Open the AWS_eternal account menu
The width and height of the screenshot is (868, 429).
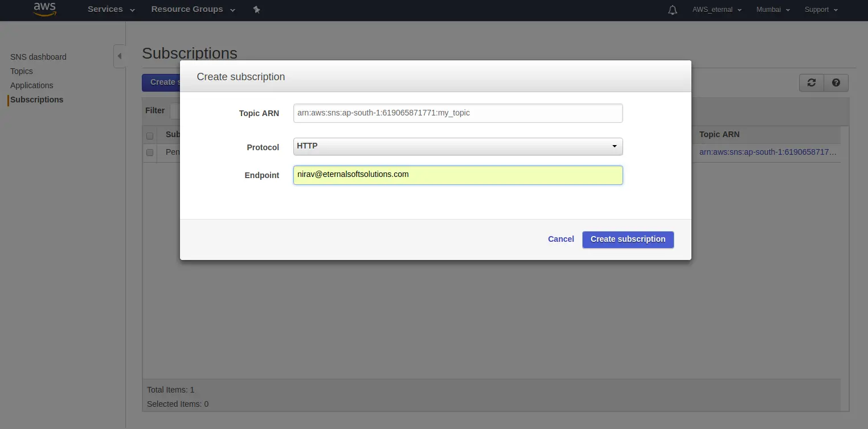pyautogui.click(x=716, y=10)
